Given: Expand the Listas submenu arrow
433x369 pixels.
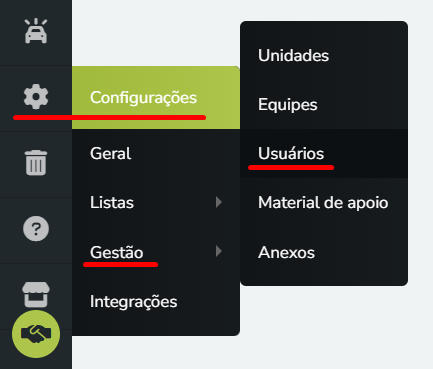Looking at the screenshot, I should (x=219, y=202).
